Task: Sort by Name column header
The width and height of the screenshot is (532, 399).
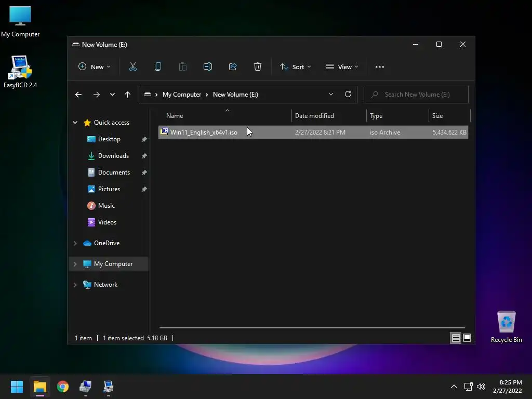Action: click(x=224, y=116)
